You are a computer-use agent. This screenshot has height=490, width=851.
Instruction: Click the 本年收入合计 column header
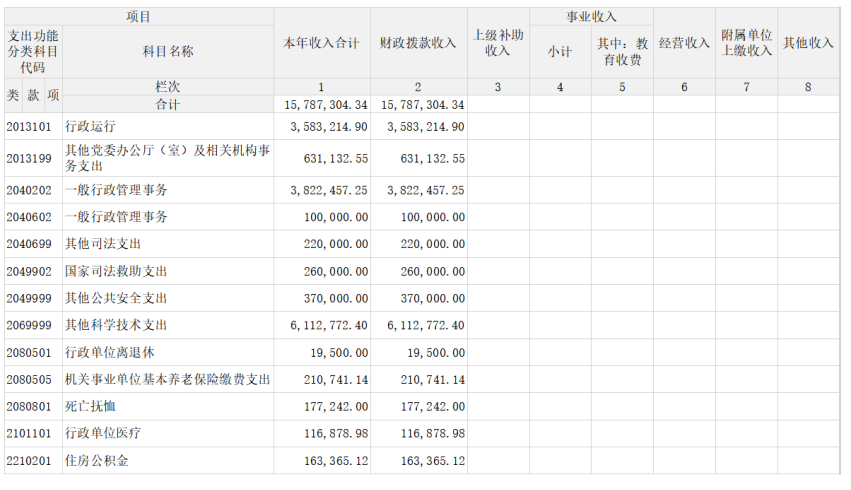[x=321, y=43]
